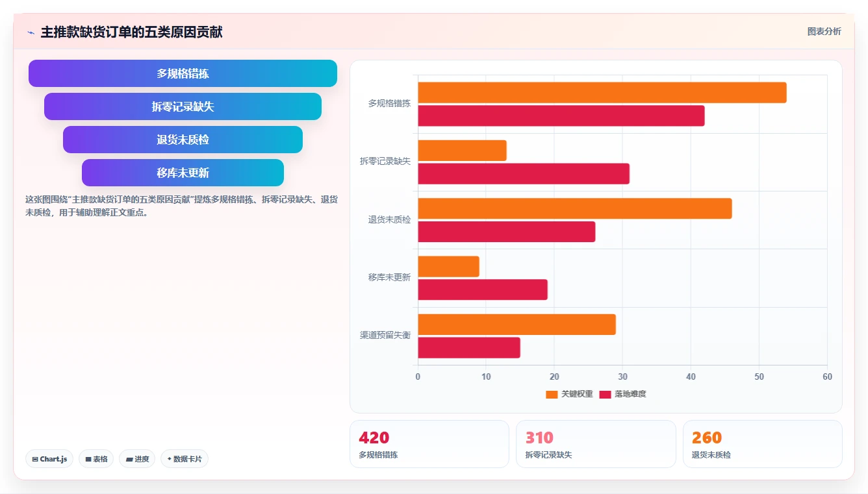Click orange 关键权重 bar for 拆零记录缺失
Viewport: 868px width, 494px height.
(462, 151)
